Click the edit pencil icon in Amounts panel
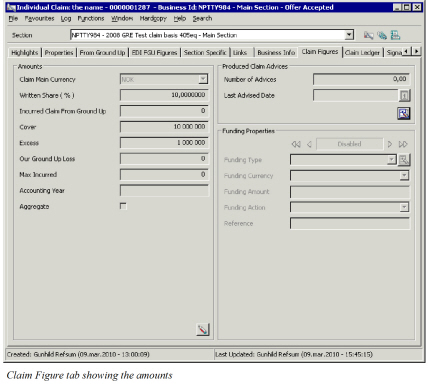 203,330
